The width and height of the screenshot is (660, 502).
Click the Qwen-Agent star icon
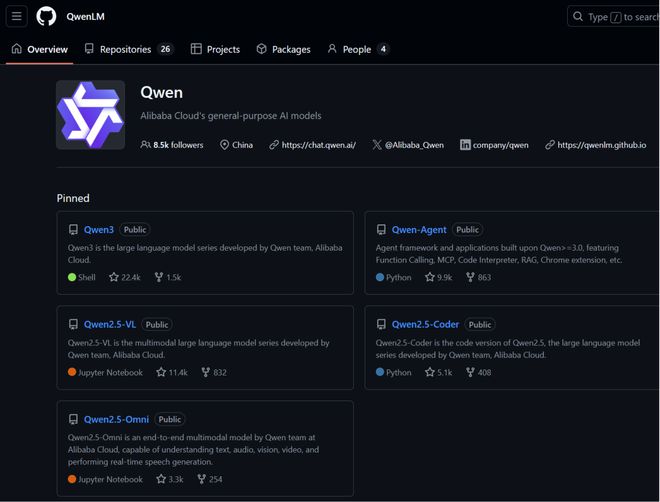click(429, 277)
